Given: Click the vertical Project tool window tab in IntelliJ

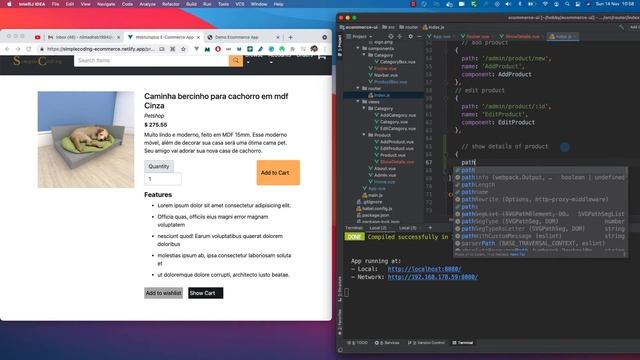Looking at the screenshot, I should (340, 46).
